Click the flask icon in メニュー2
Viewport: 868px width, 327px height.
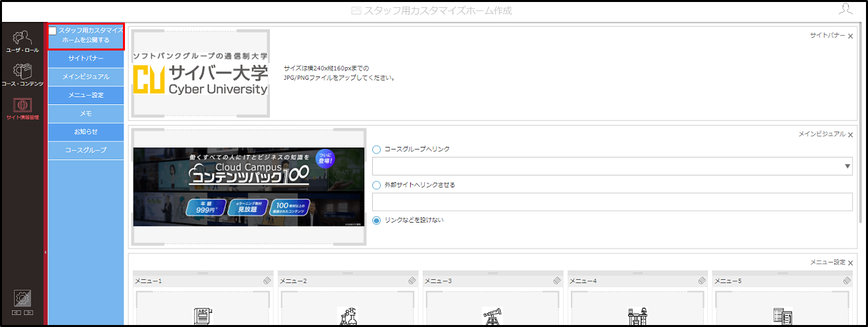coord(347,316)
